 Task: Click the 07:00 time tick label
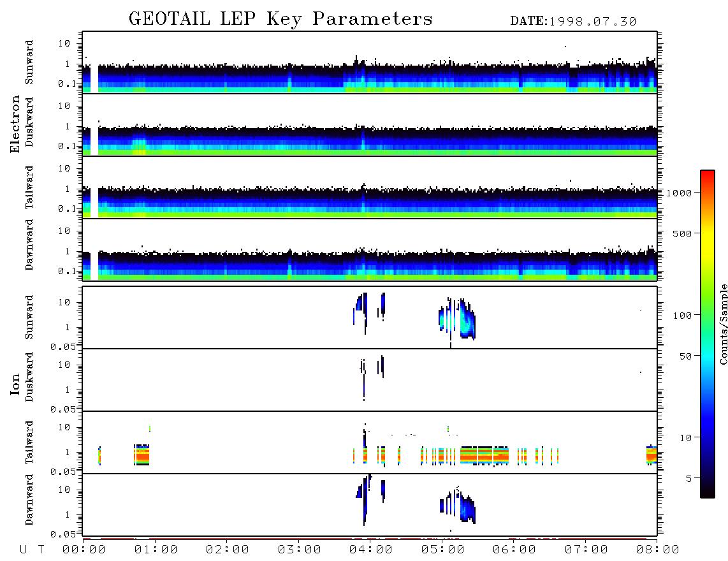pos(586,550)
